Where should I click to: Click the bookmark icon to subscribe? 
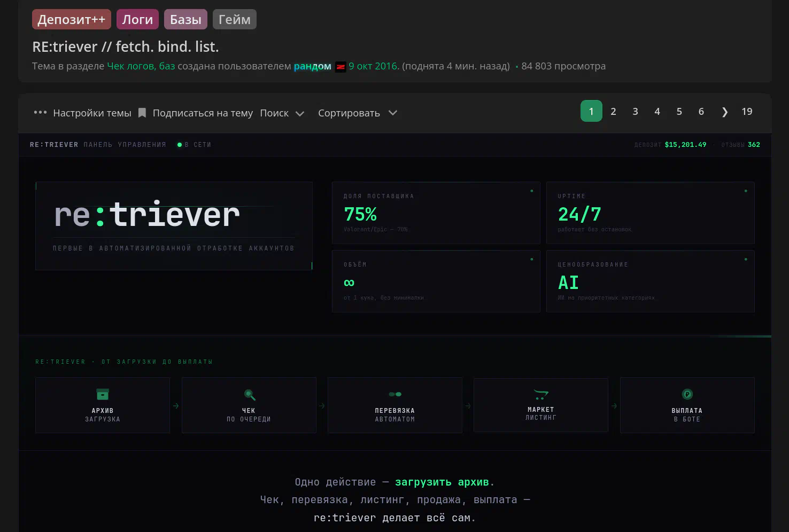tap(142, 113)
